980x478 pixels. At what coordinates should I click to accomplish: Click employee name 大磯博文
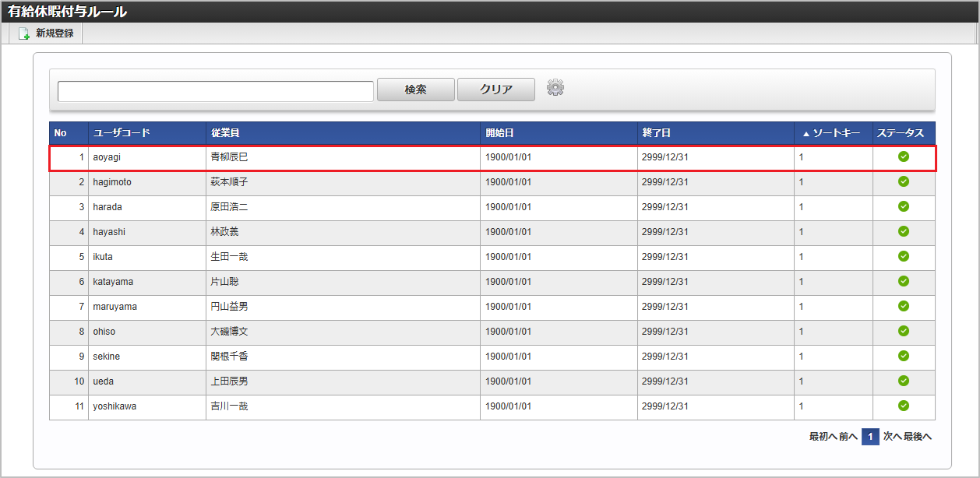coord(229,332)
